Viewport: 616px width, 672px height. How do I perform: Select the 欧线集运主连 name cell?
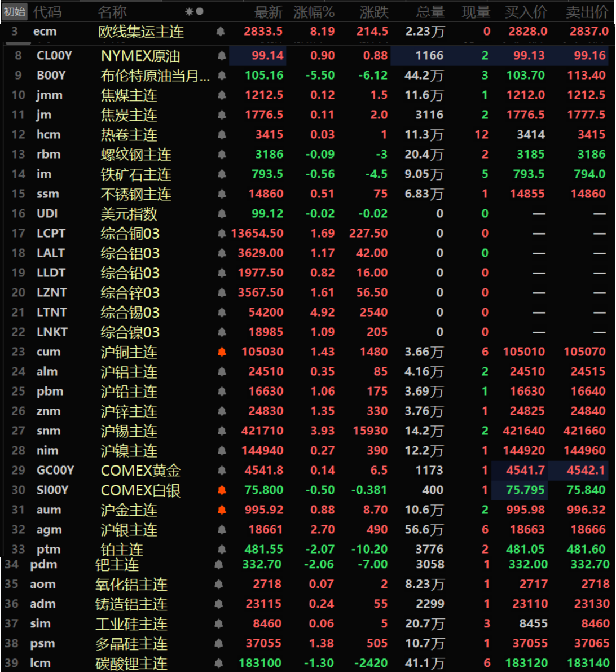pyautogui.click(x=141, y=31)
